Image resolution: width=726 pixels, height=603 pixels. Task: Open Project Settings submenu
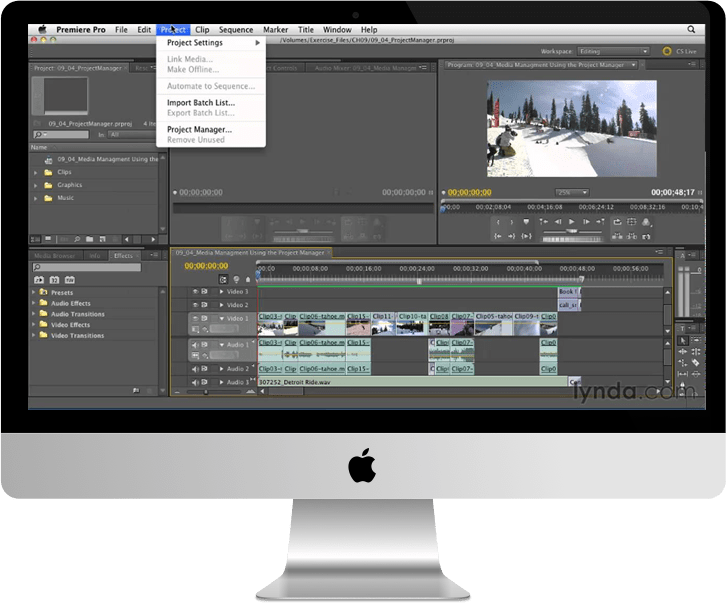211,43
